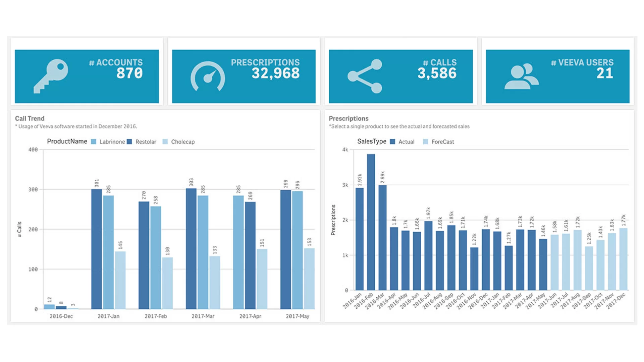The width and height of the screenshot is (644, 362).
Task: Select the tallest 2016-Feb prescriptions bar
Action: coord(371,222)
